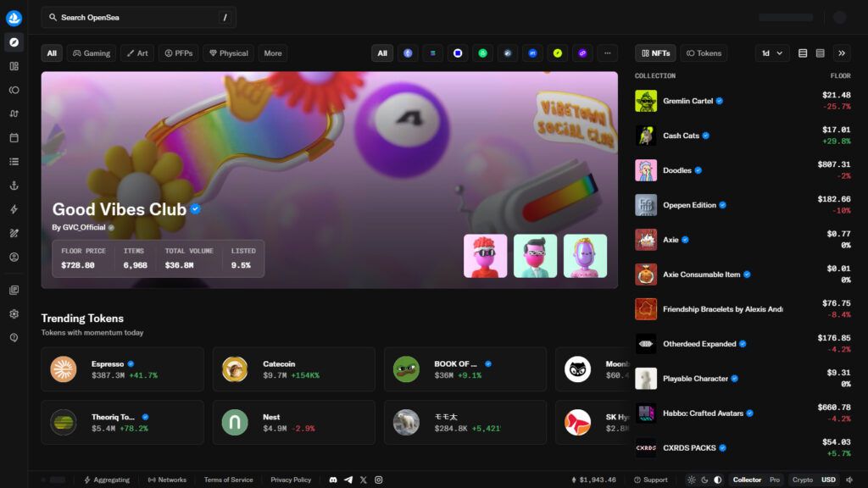Filter by the purple link chain icon
Image resolution: width=868 pixels, height=488 pixels.
582,53
